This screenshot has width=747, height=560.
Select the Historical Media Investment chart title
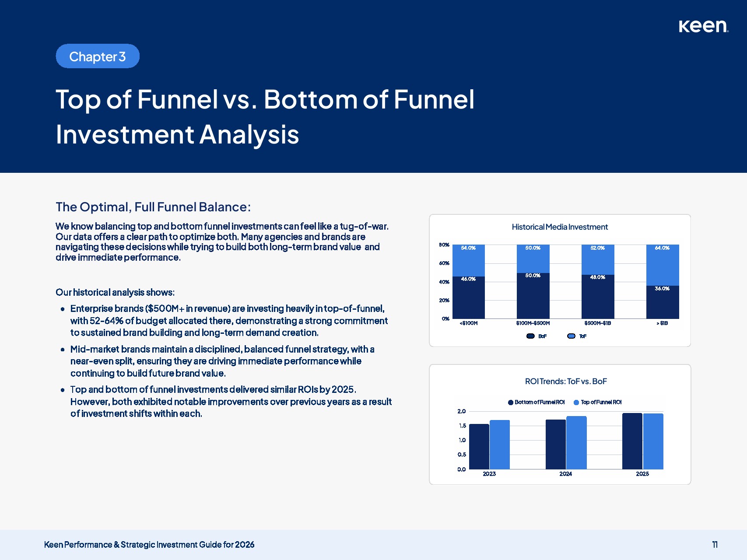pos(560,227)
